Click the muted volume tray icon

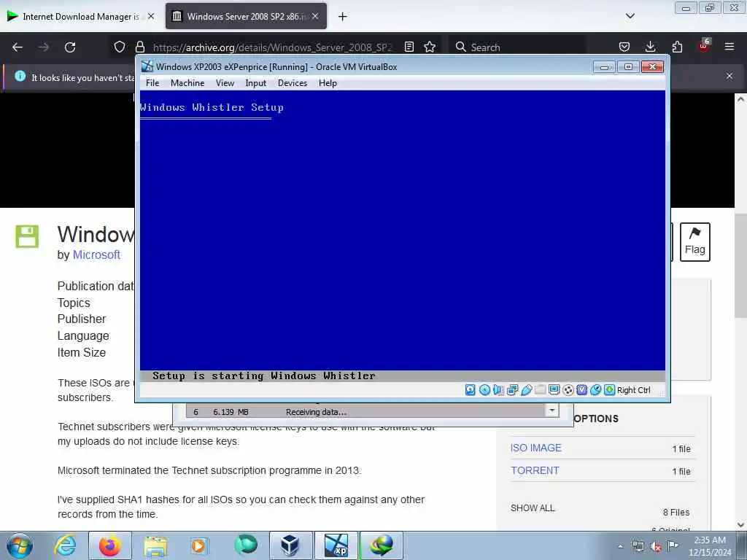(656, 547)
